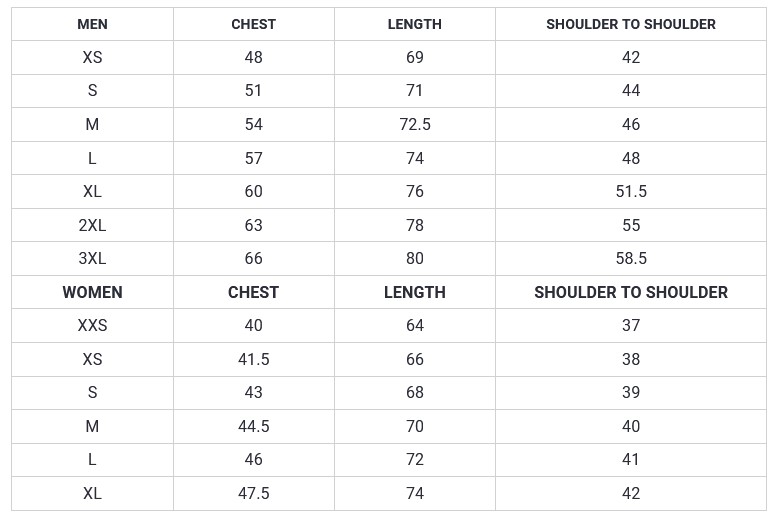
Task: Click the top SHOULDER TO SHOULDER header
Action: tap(631, 24)
